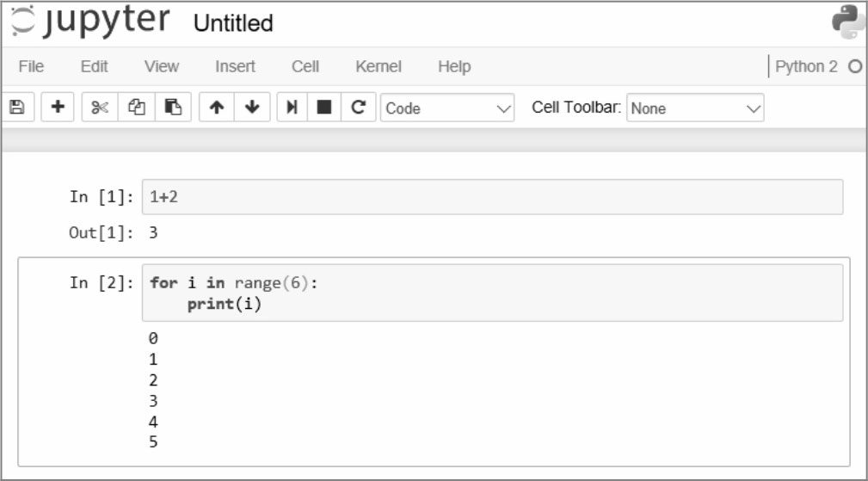
Task: Interrupt the kernel with the stop square
Action: coord(323,107)
